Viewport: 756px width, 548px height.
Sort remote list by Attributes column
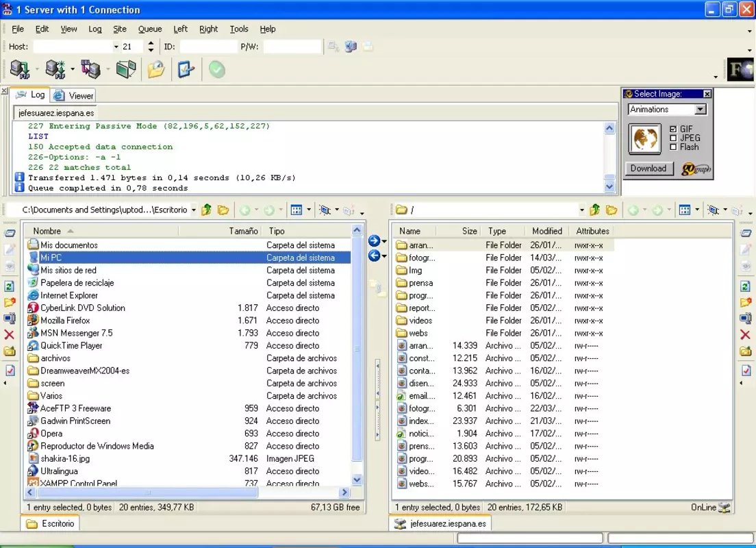(592, 231)
